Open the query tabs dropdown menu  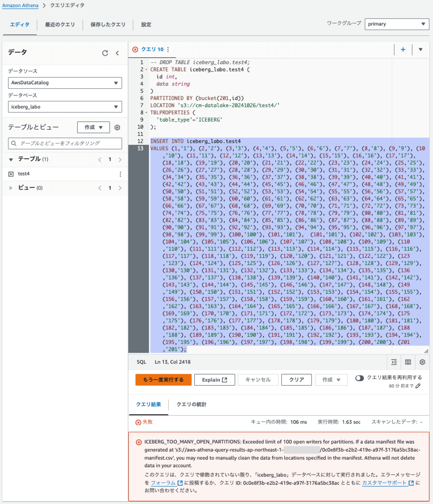click(x=420, y=49)
